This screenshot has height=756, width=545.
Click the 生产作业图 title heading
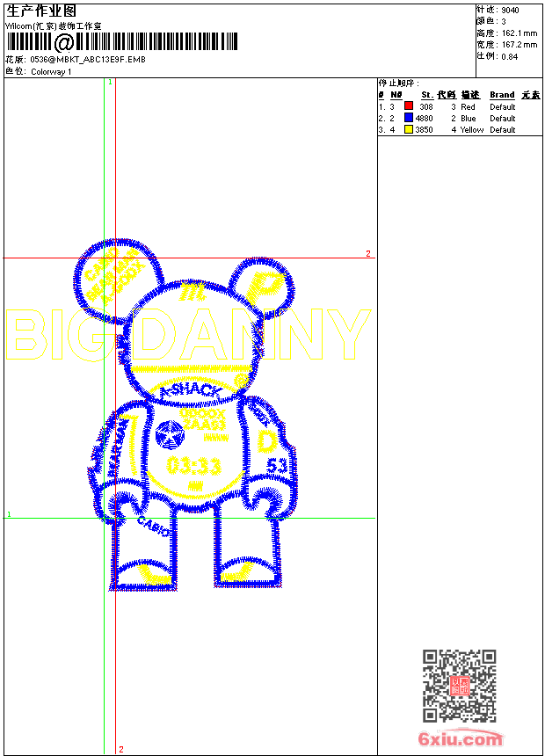click(x=41, y=11)
